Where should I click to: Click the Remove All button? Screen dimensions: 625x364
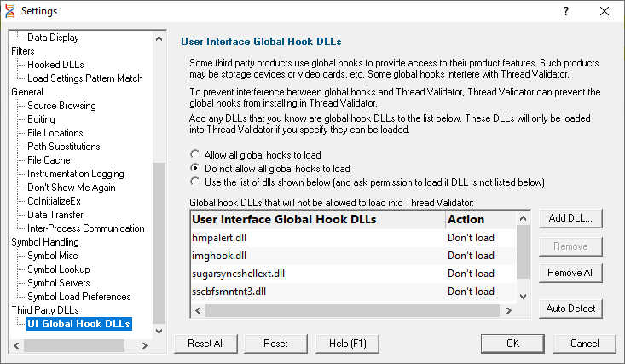[570, 273]
